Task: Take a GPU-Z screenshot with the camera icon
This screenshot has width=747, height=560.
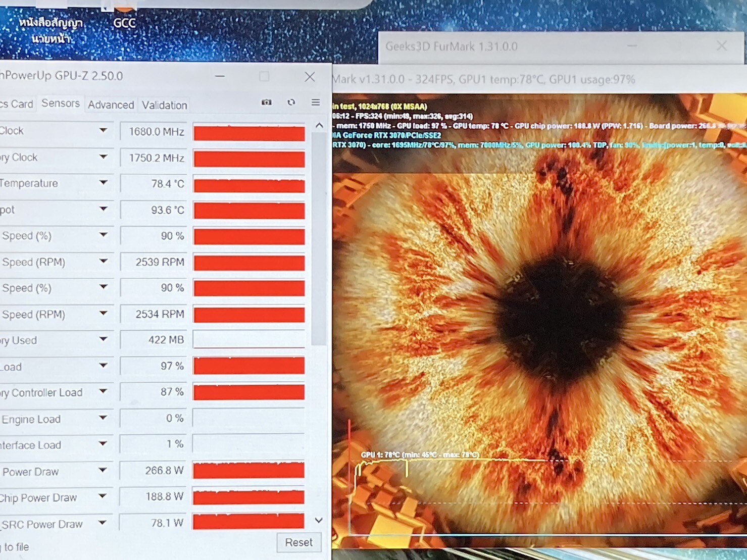Action: (266, 102)
